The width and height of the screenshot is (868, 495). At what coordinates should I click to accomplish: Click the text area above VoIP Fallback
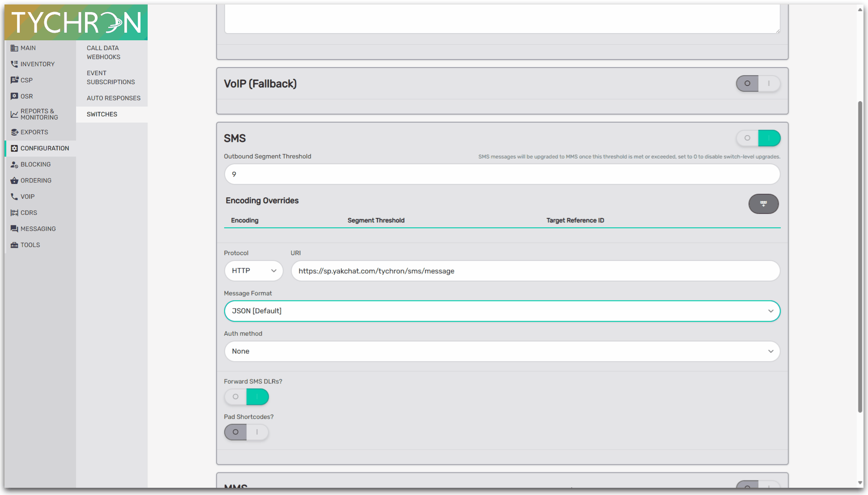502,19
